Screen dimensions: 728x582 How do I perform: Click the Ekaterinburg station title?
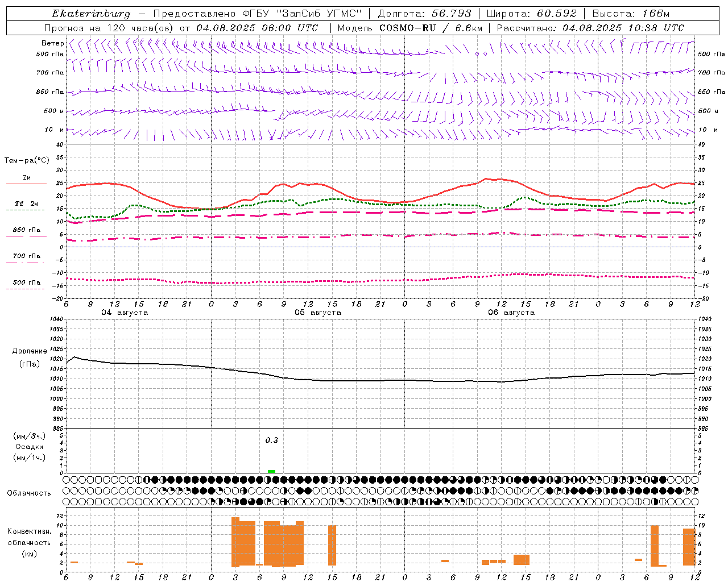coord(91,14)
